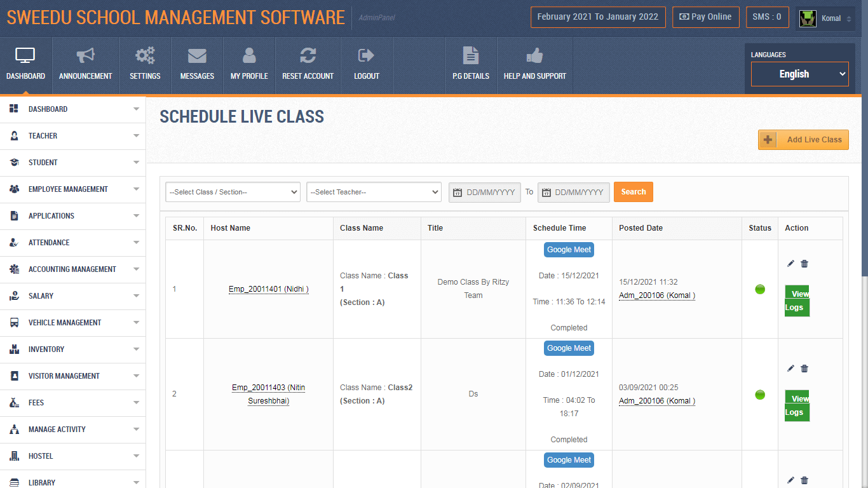The image size is (868, 488).
Task: Change the language using the English dropdown
Action: (799, 74)
